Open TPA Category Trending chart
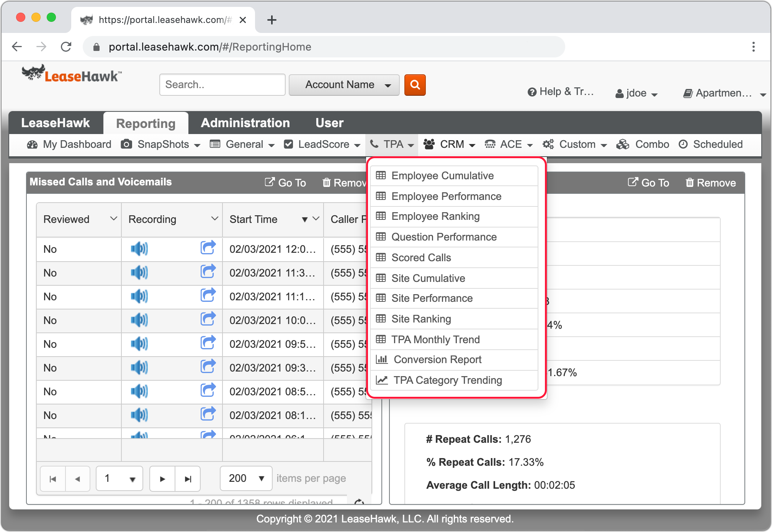772x532 pixels. tap(454, 380)
